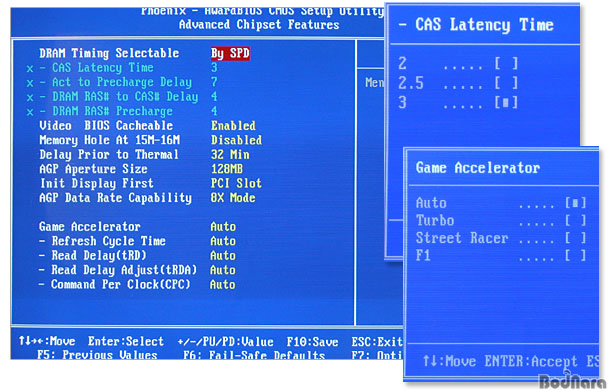Screen dimensions: 610x392
Task: Click the DRAM RAS# Precharge value 4
Action: coord(214,111)
